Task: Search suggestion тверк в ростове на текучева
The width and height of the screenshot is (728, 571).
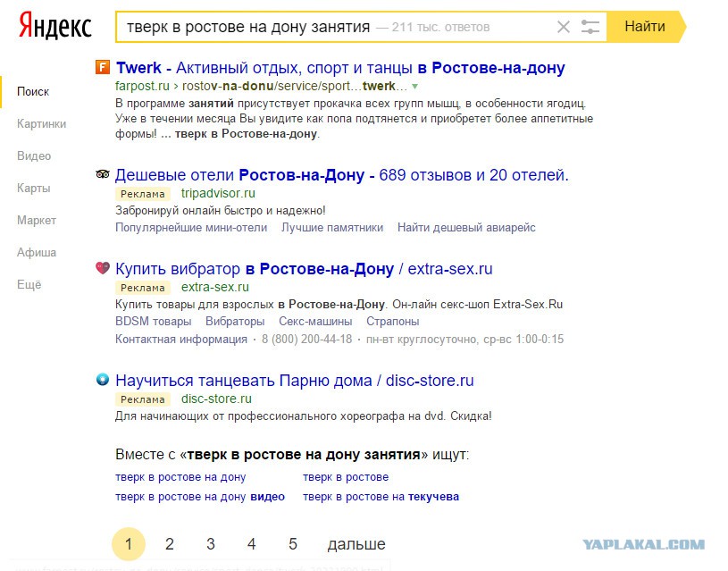Action: pos(381,497)
